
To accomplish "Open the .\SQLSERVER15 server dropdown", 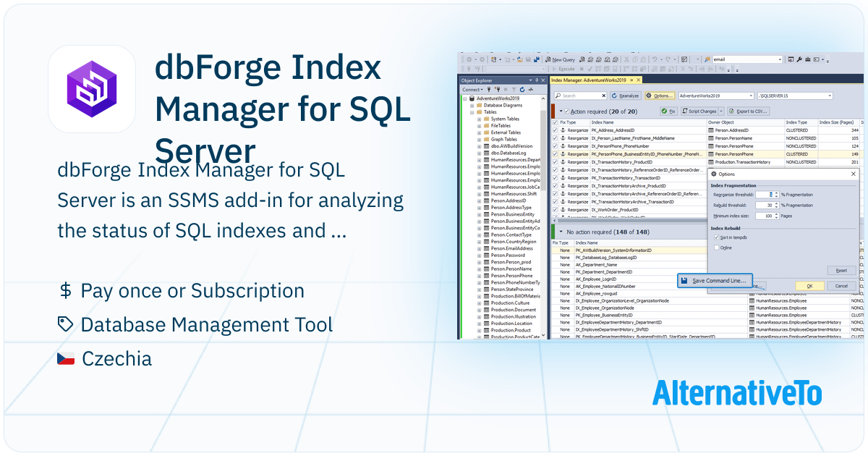I will (x=830, y=96).
